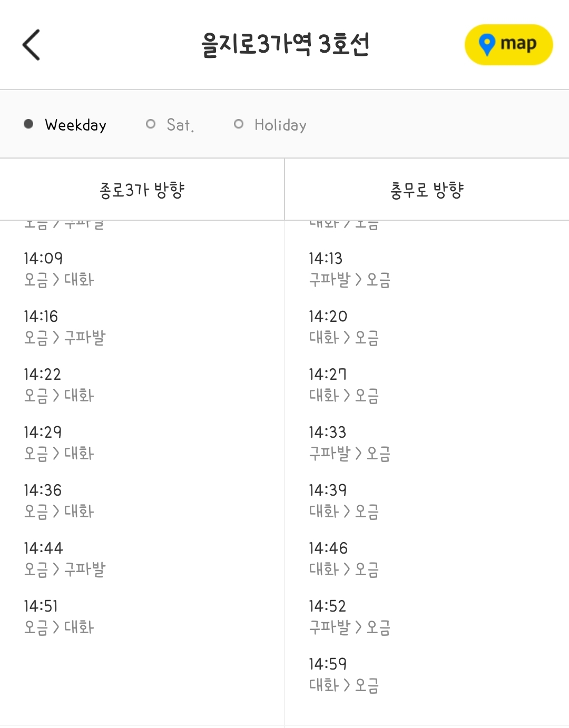The width and height of the screenshot is (569, 728).
Task: Choose the 14:33 train from 구파발
Action: [349, 442]
